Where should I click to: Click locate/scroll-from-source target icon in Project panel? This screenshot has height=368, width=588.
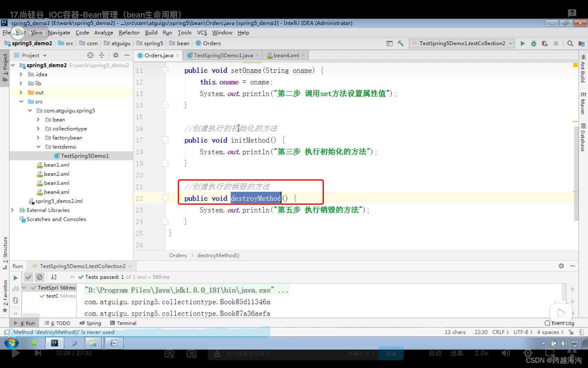[90, 55]
